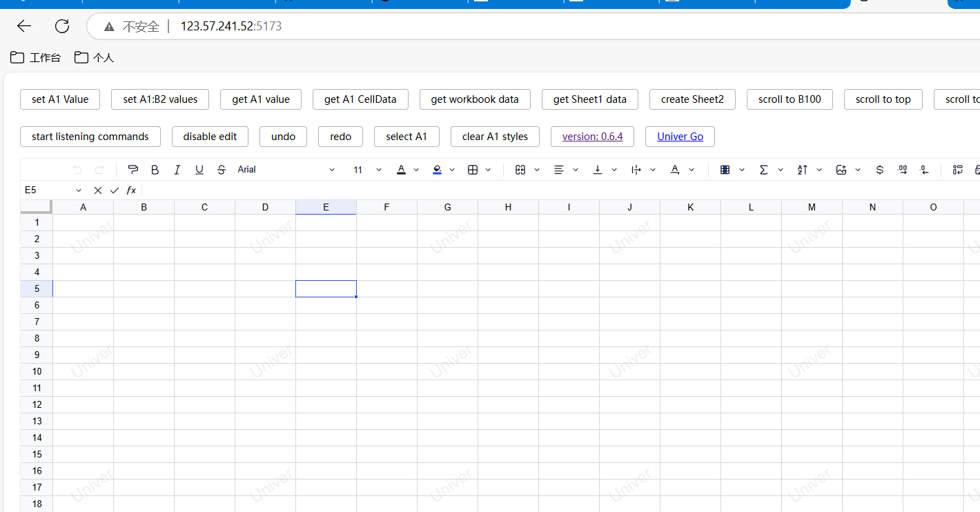Click the 'get Sheet1 data' button

(590, 99)
